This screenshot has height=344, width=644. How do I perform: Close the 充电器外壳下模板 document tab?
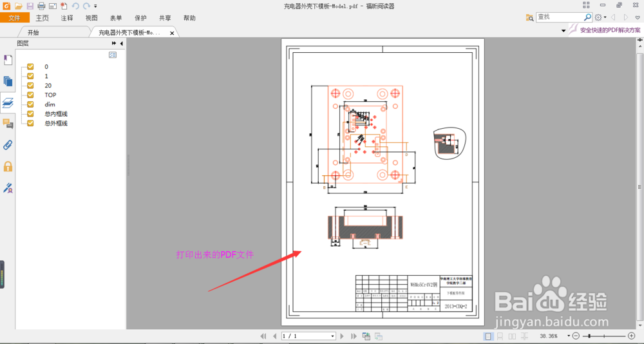coord(172,33)
